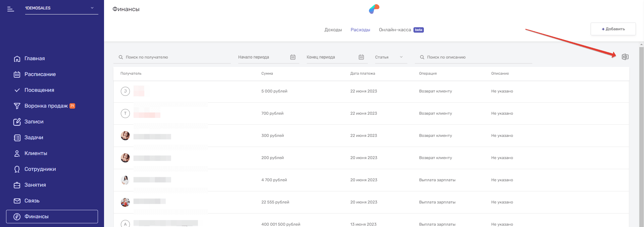The height and width of the screenshot is (227, 644).
Task: Click the Excel export icon
Action: click(625, 57)
